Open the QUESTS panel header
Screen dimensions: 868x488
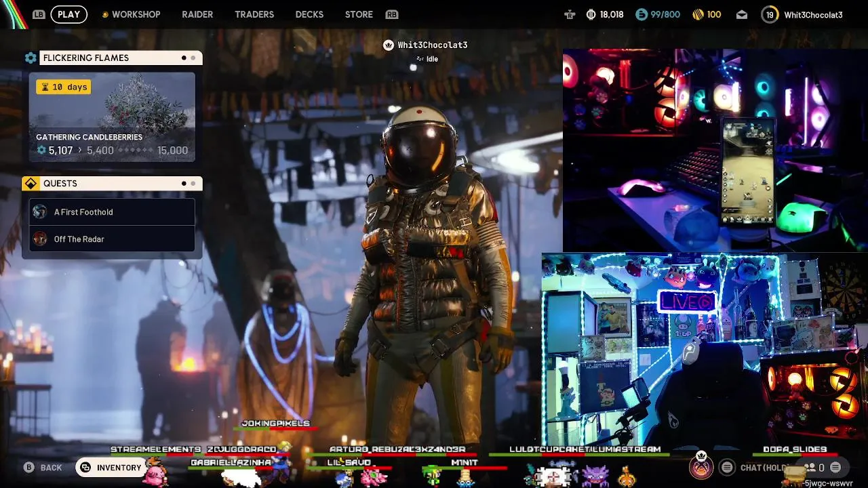coord(121,184)
